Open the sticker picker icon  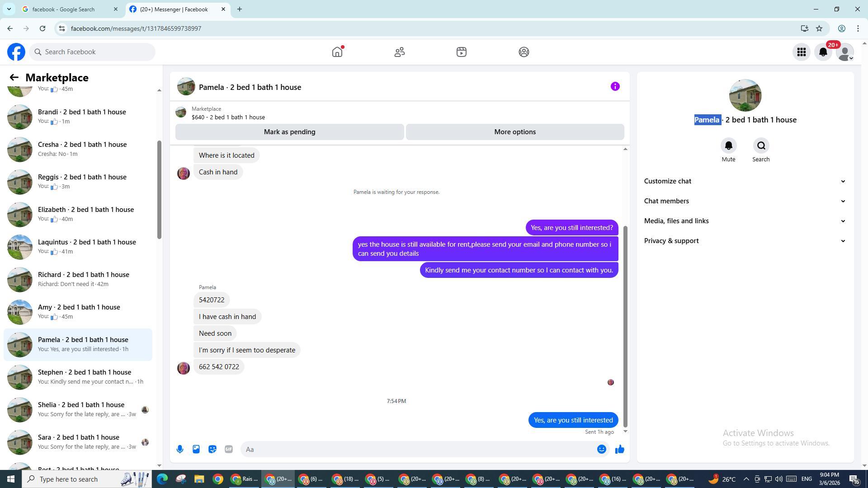(212, 449)
